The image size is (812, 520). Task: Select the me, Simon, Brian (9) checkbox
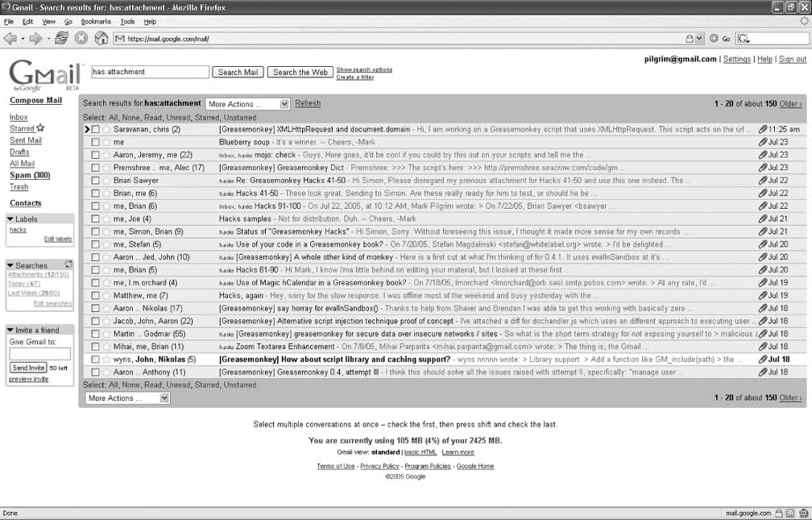point(95,231)
